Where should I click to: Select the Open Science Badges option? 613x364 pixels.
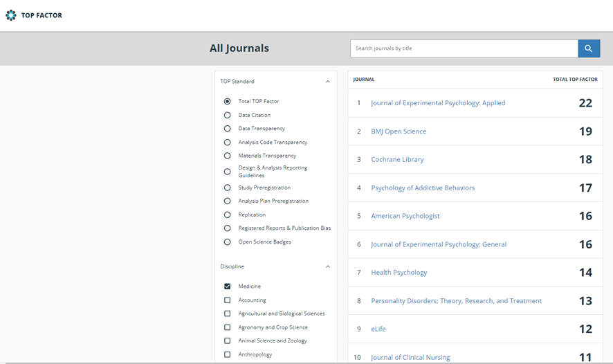pos(227,242)
